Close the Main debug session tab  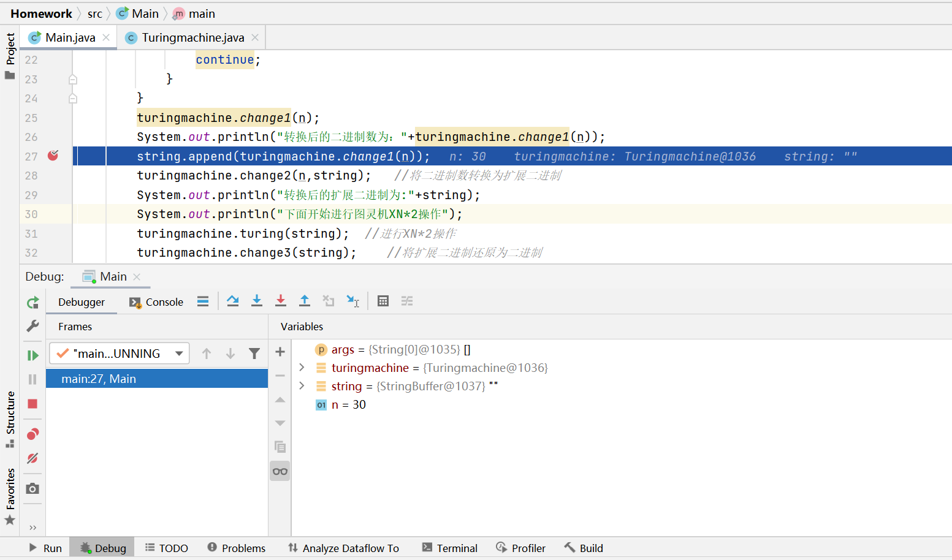point(137,277)
